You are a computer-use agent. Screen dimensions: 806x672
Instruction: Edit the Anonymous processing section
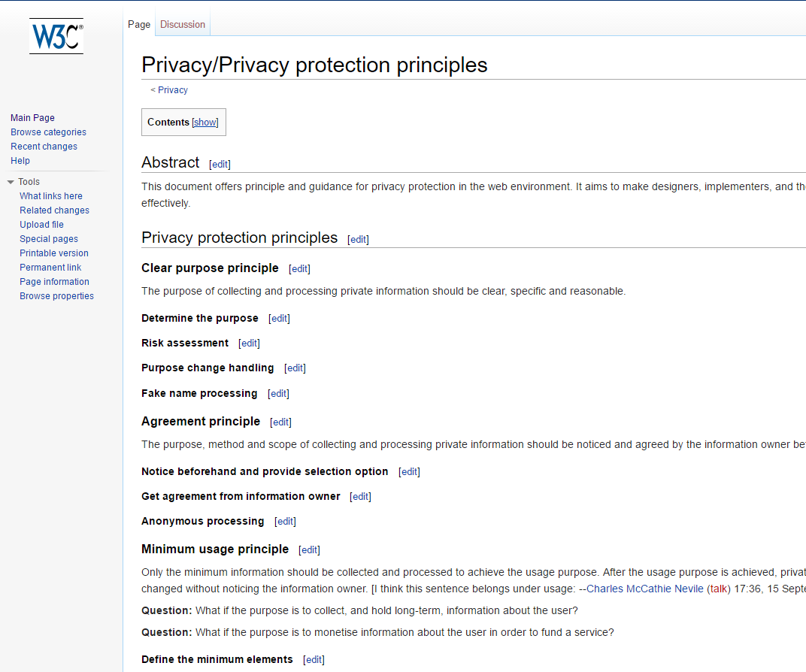tap(285, 522)
